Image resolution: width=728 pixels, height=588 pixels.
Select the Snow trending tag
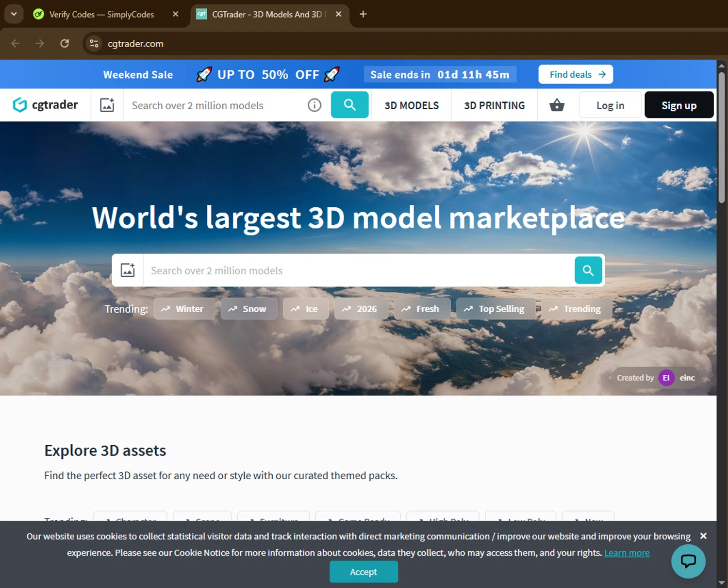249,309
